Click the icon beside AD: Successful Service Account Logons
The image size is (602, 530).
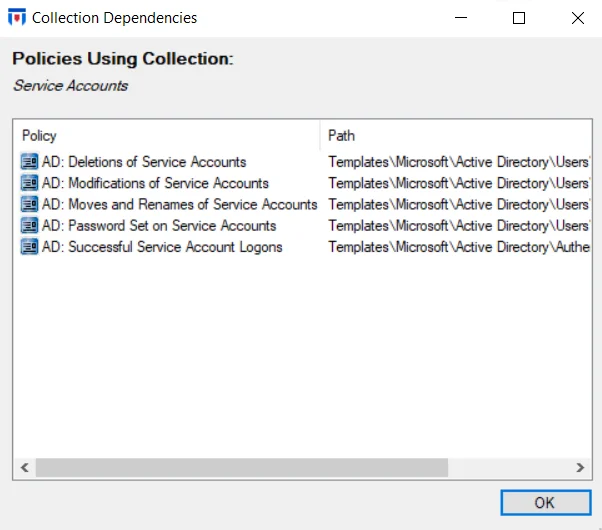[x=29, y=247]
